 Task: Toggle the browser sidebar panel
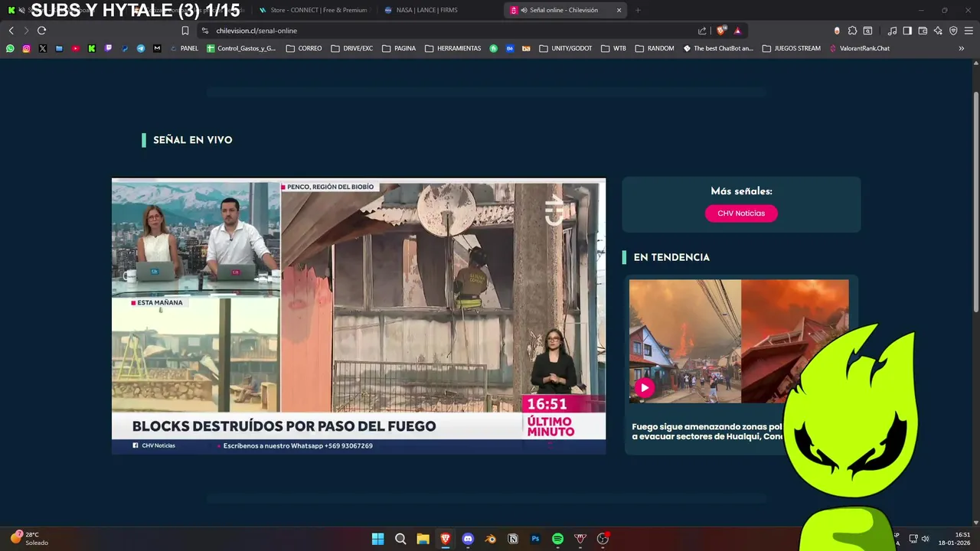click(907, 31)
